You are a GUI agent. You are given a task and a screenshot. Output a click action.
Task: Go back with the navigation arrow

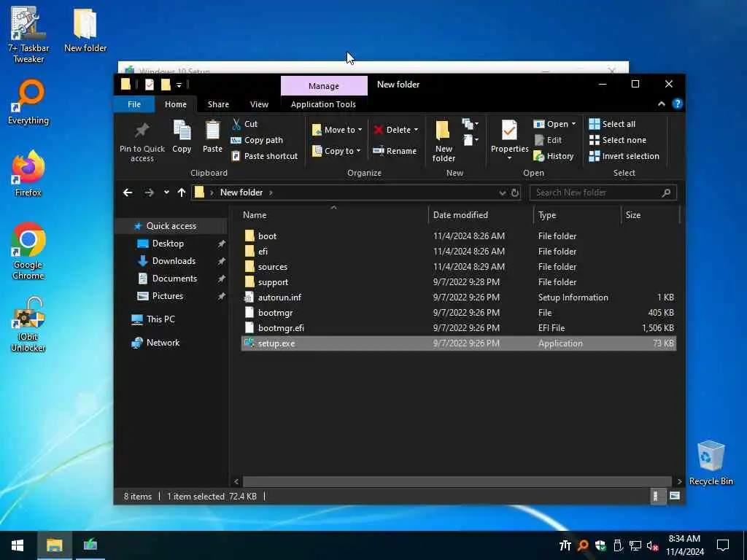pos(128,192)
